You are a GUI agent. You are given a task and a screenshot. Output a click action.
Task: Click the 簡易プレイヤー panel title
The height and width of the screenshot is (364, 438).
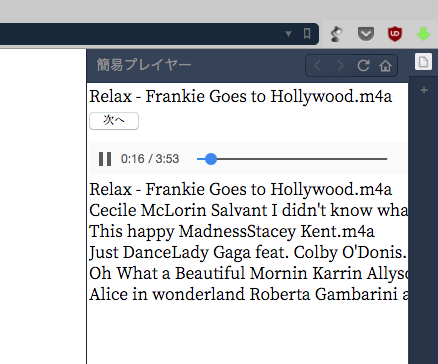[144, 65]
